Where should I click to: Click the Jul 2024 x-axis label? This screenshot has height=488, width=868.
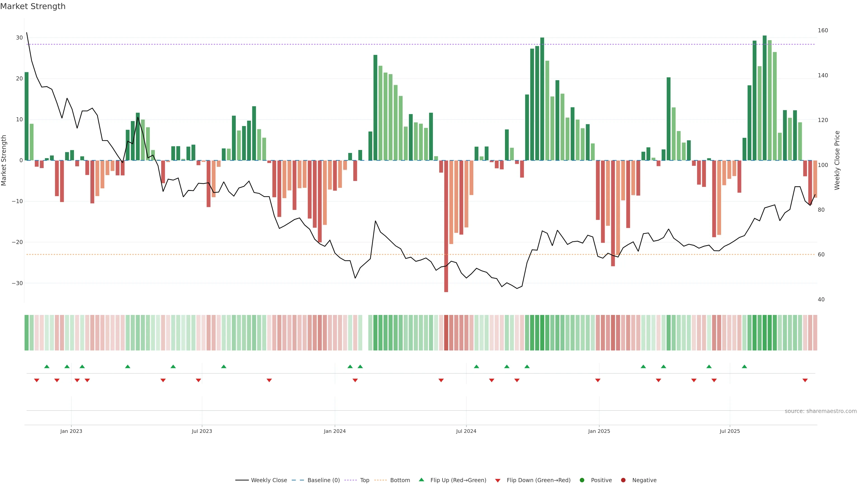point(466,431)
